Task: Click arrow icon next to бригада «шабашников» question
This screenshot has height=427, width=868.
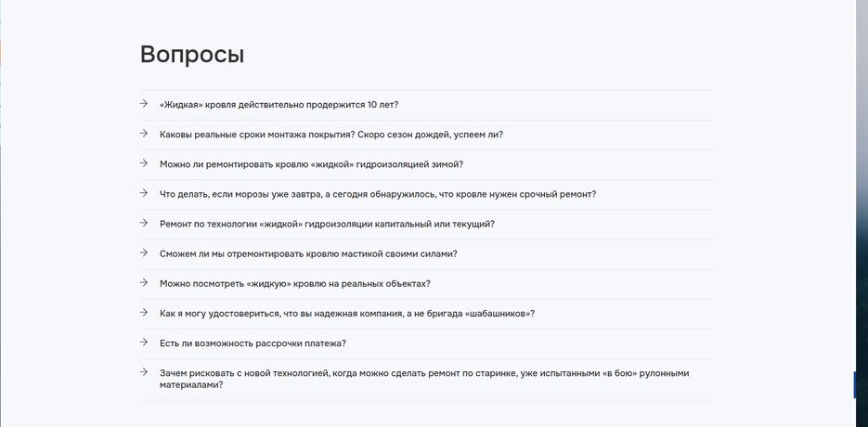Action: 143,313
